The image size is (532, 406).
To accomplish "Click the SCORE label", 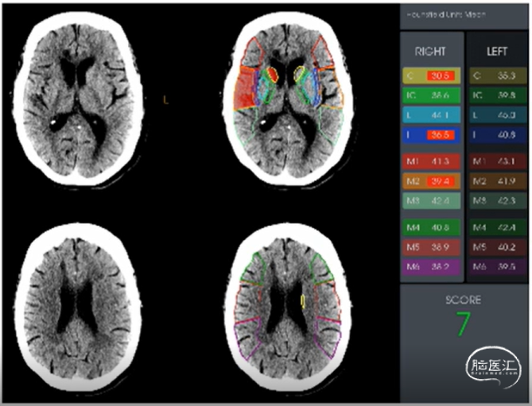I will point(463,300).
